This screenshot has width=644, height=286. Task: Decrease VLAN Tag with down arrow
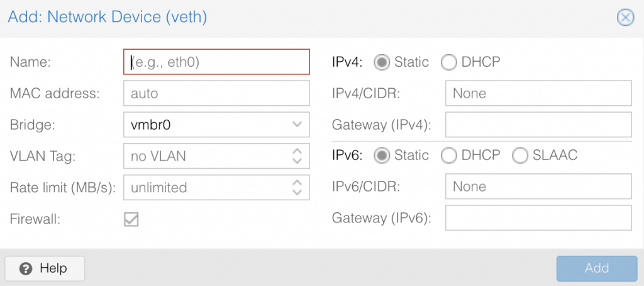[297, 161]
